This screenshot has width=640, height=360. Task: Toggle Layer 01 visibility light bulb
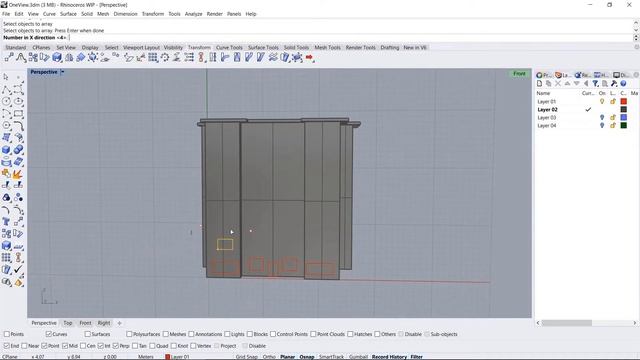[x=602, y=102]
